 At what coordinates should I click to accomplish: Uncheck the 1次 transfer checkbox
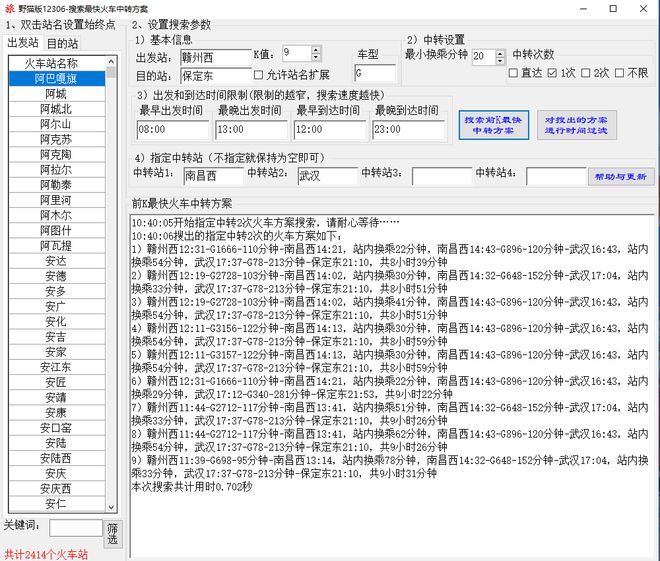[552, 73]
